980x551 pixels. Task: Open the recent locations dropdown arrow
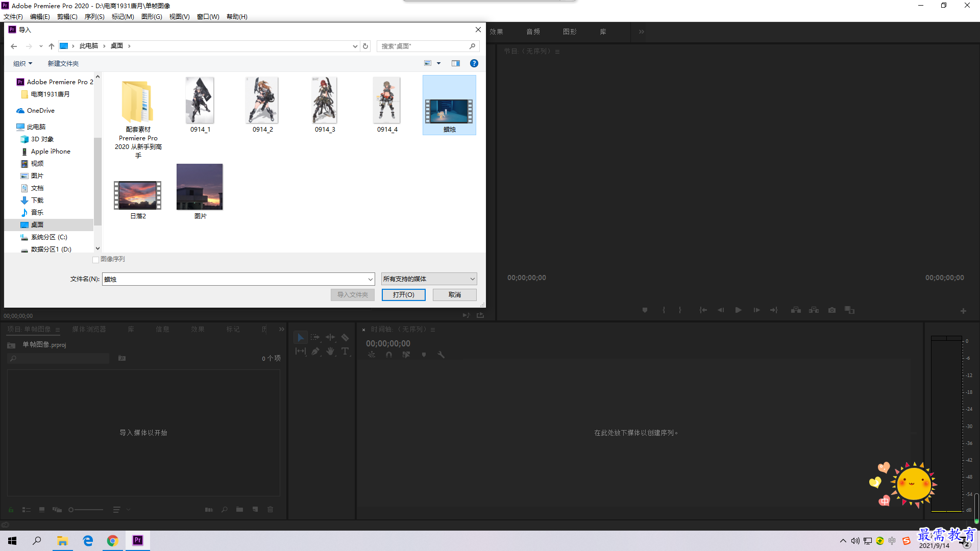point(41,46)
